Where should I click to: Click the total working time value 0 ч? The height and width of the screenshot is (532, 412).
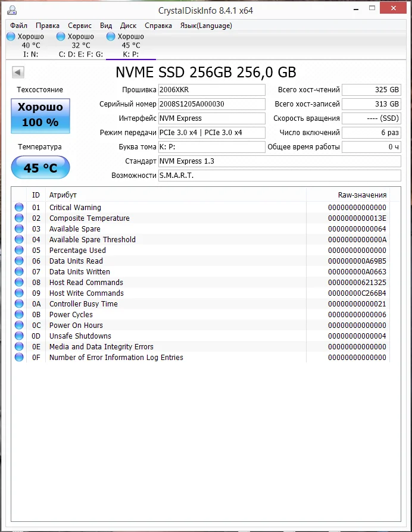point(372,147)
